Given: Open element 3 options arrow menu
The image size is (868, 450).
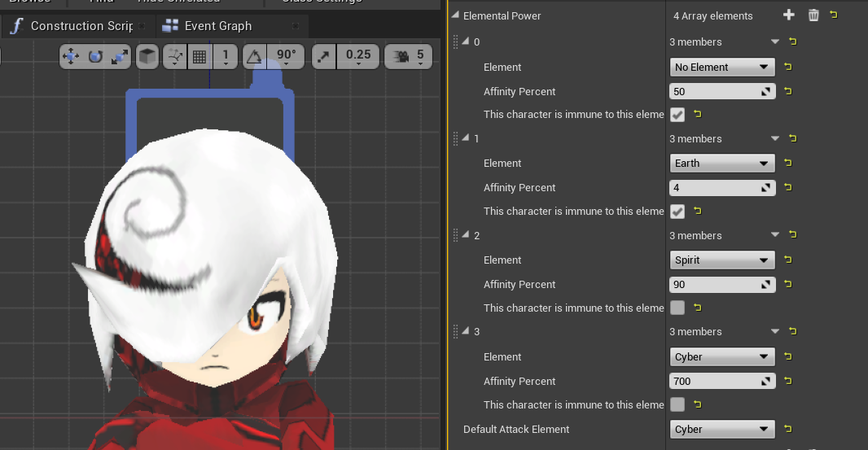Looking at the screenshot, I should pyautogui.click(x=775, y=331).
